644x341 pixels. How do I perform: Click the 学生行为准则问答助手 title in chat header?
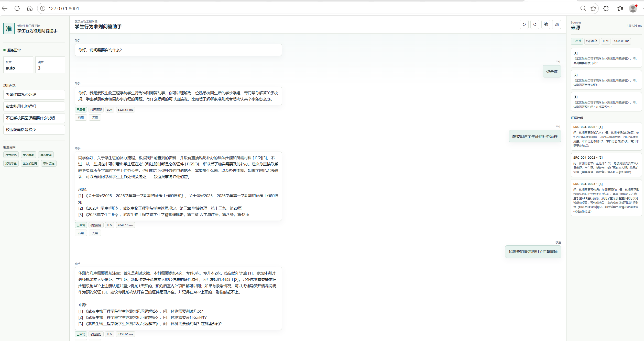pyautogui.click(x=98, y=27)
